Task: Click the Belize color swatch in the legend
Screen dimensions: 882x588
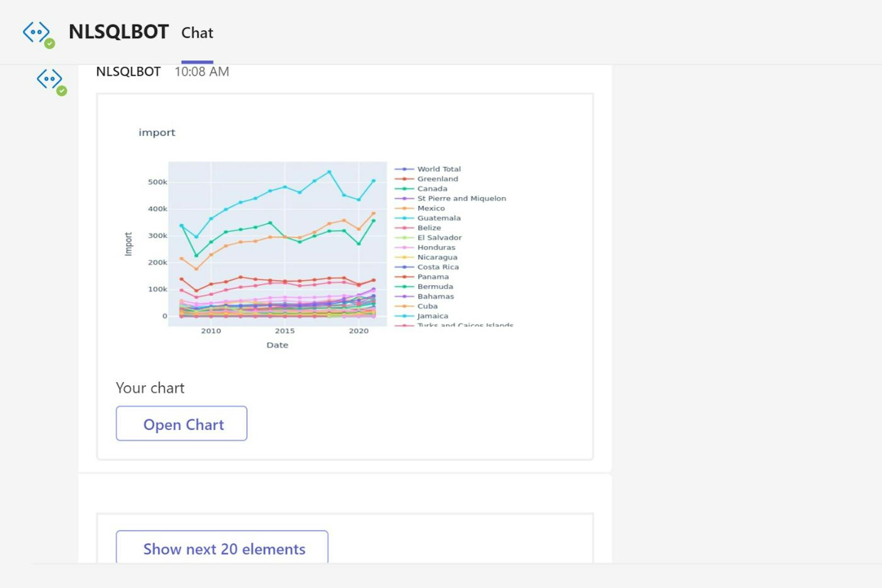Action: 404,228
